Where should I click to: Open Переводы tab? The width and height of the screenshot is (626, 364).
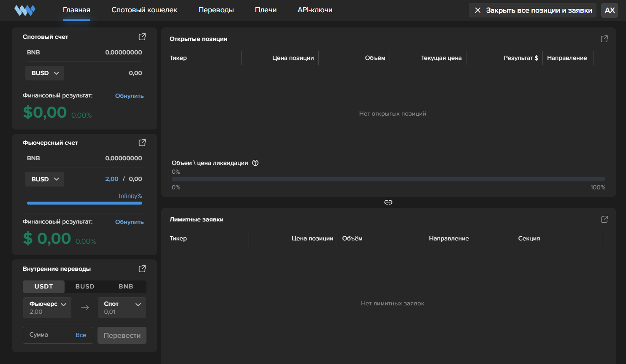coord(216,10)
